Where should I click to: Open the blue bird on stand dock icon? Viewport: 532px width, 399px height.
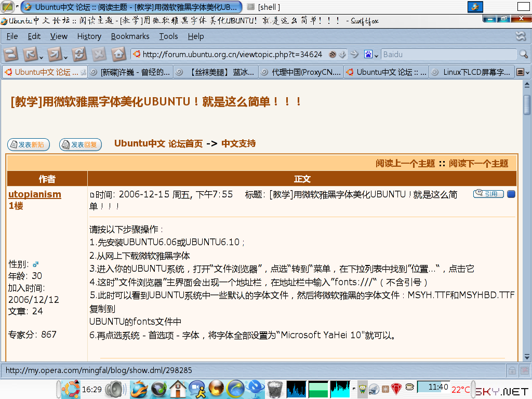(x=255, y=389)
